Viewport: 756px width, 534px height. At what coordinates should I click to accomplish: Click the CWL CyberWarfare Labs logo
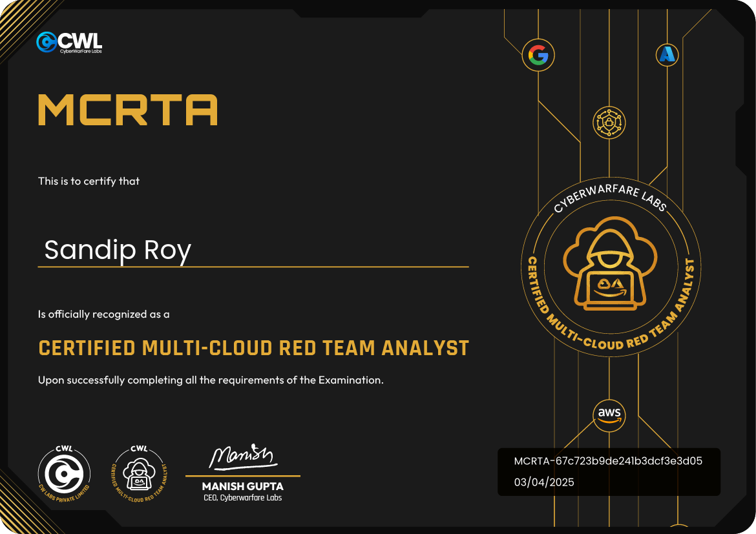pyautogui.click(x=69, y=43)
